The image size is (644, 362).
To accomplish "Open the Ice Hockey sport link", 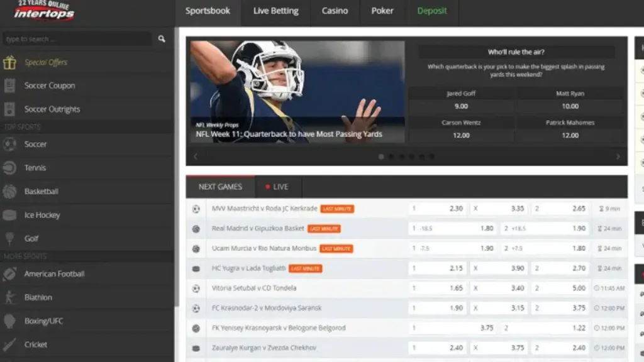I will tap(42, 215).
